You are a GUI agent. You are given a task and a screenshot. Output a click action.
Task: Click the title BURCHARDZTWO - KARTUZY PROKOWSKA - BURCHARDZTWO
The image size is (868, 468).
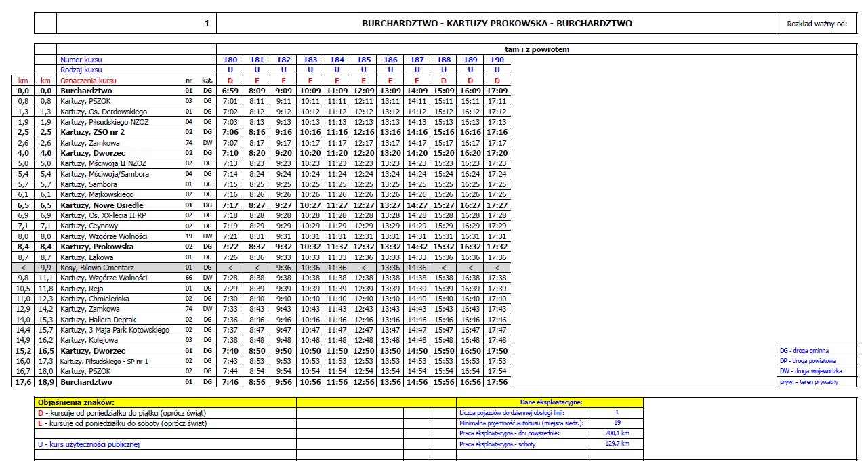pyautogui.click(x=497, y=23)
